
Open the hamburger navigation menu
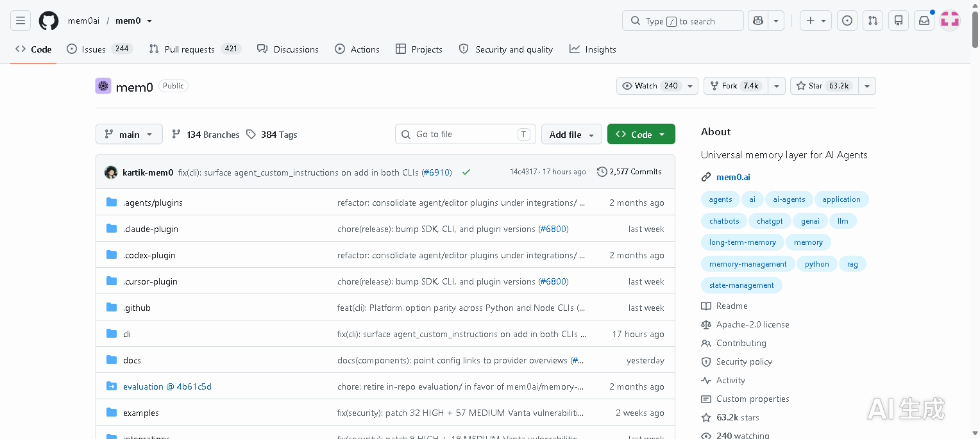click(21, 21)
